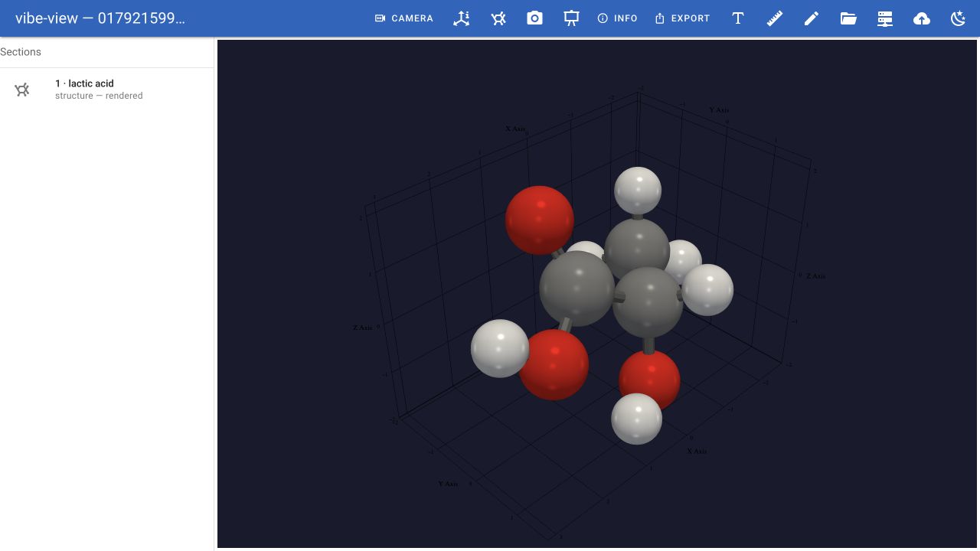
Task: Toggle dark mode with the moon icon
Action: click(959, 18)
